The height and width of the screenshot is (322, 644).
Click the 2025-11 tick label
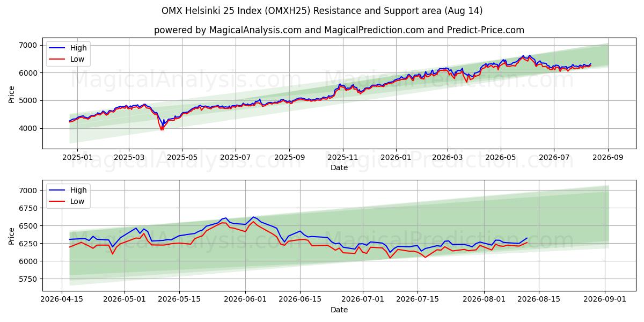click(343, 157)
